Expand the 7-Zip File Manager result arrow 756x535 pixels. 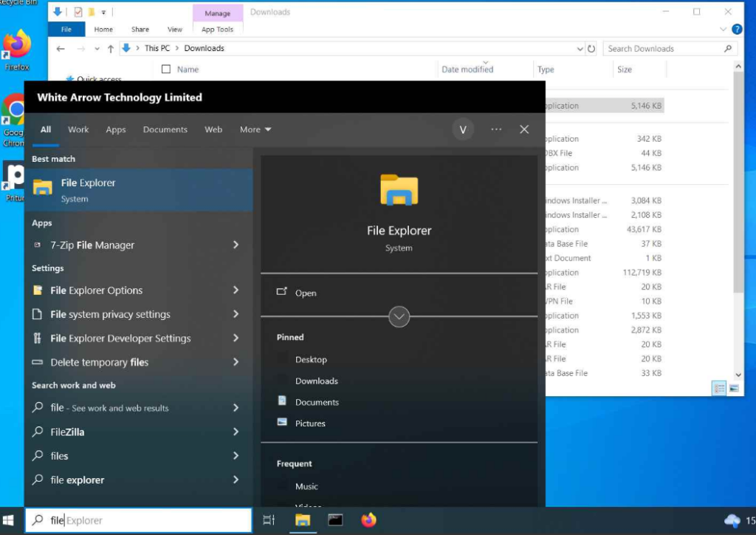coord(236,245)
